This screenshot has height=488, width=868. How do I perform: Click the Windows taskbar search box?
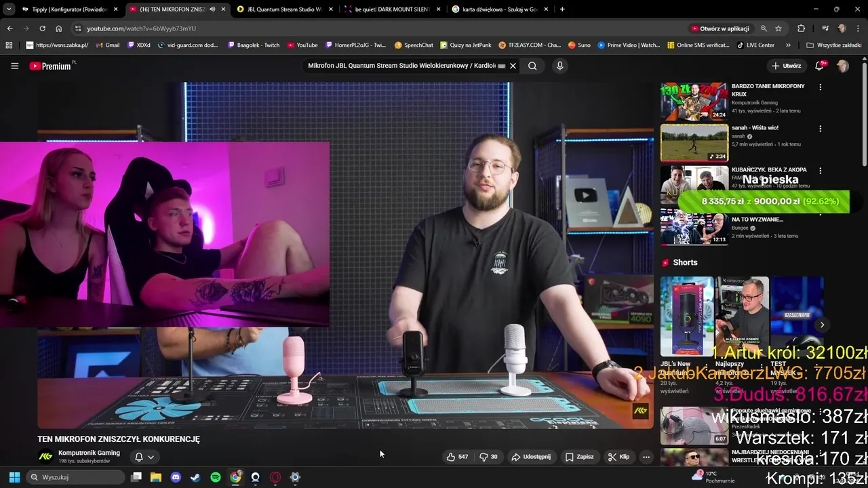(76, 477)
